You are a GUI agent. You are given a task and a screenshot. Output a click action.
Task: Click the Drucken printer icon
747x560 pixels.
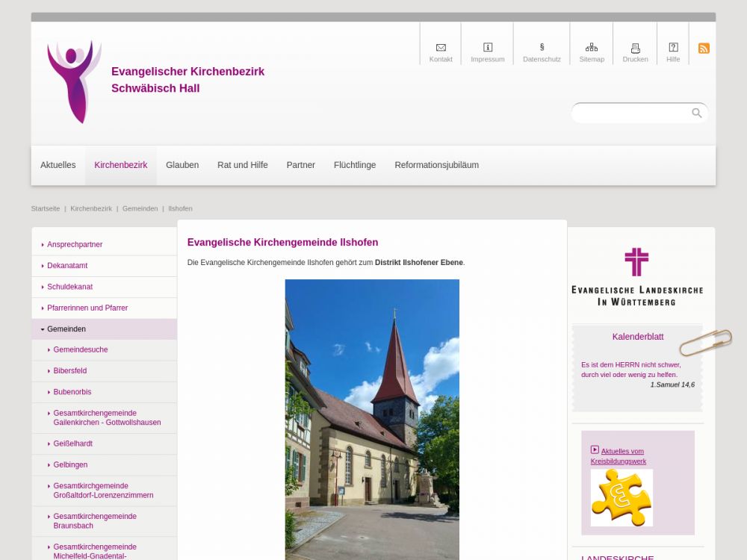coord(635,48)
